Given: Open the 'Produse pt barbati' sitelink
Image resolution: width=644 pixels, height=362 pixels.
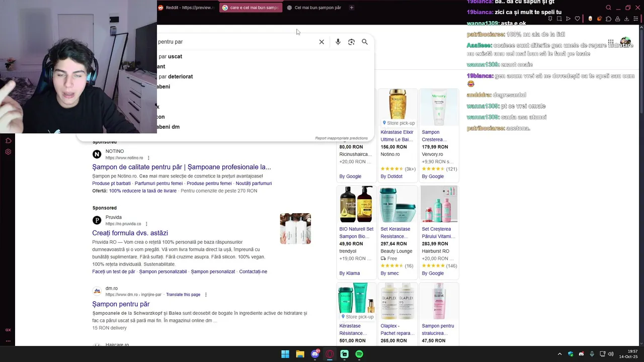Looking at the screenshot, I should click(111, 184).
